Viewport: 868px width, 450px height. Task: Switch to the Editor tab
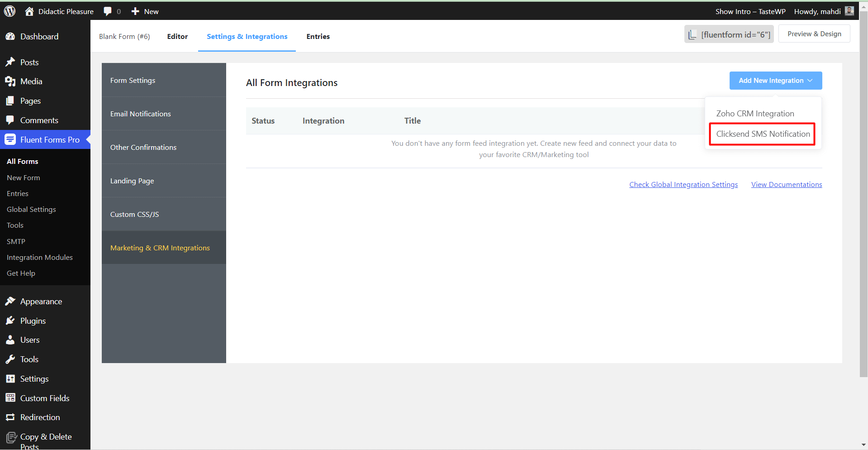tap(177, 37)
